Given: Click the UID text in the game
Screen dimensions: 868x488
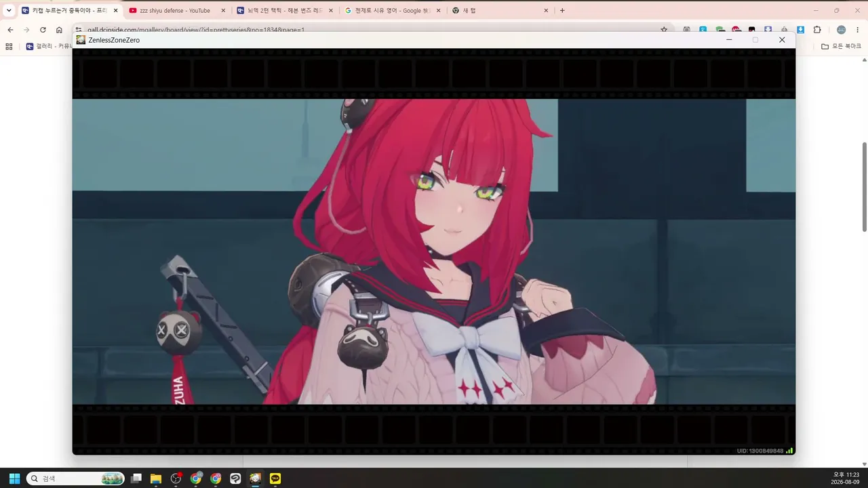Looking at the screenshot, I should pyautogui.click(x=760, y=451).
